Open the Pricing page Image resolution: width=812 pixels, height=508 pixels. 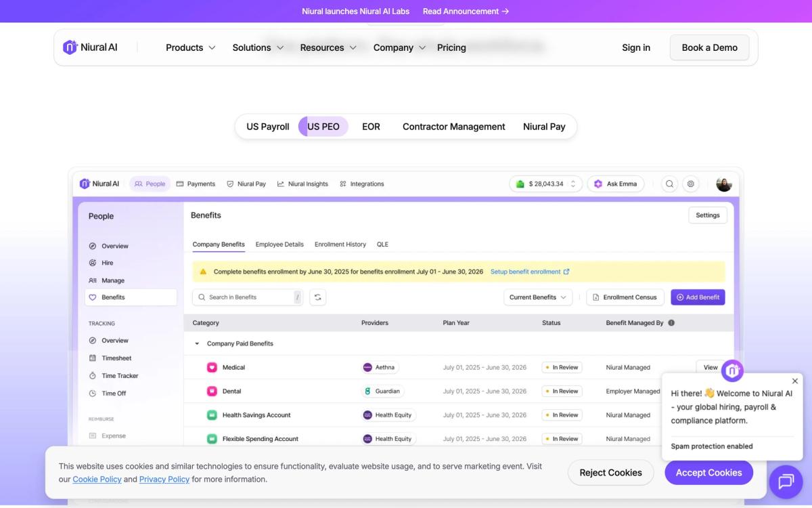451,47
